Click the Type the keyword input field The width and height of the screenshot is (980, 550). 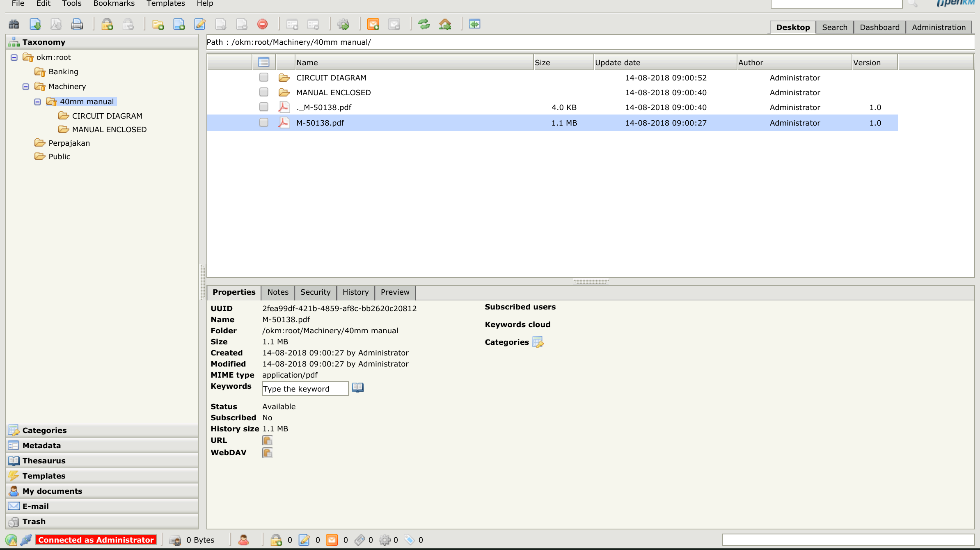[305, 389]
